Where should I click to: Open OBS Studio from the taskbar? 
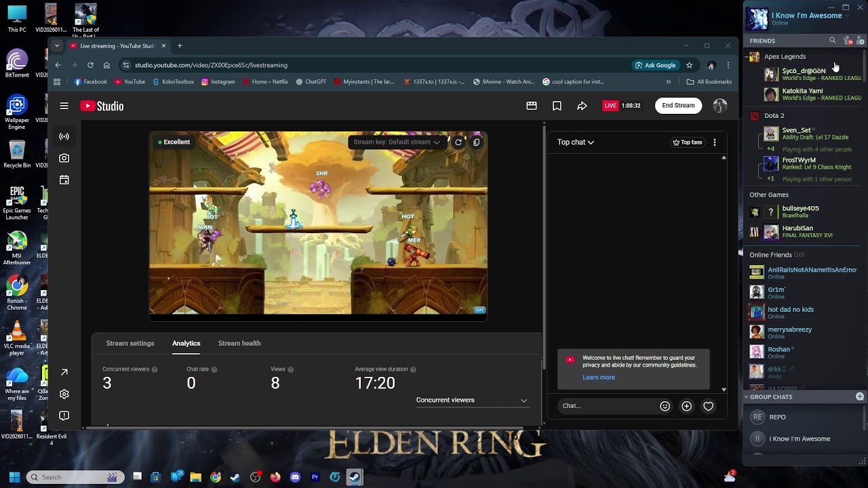[x=256, y=477]
